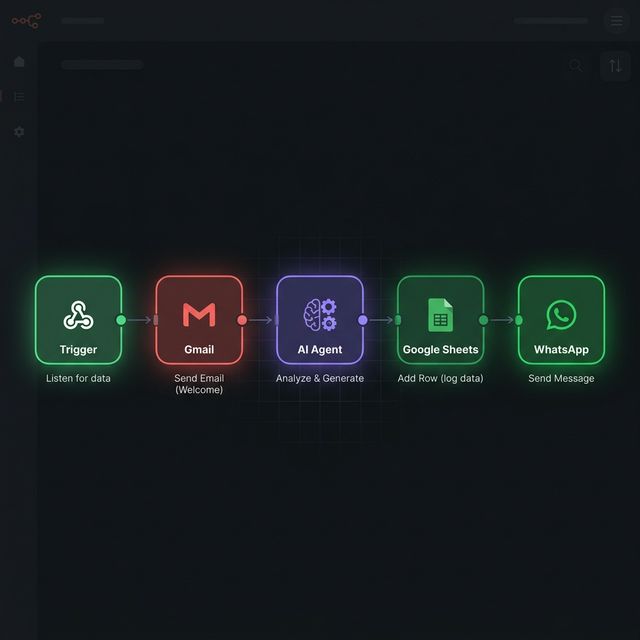Click the Trigger node's green output connector

click(x=121, y=320)
